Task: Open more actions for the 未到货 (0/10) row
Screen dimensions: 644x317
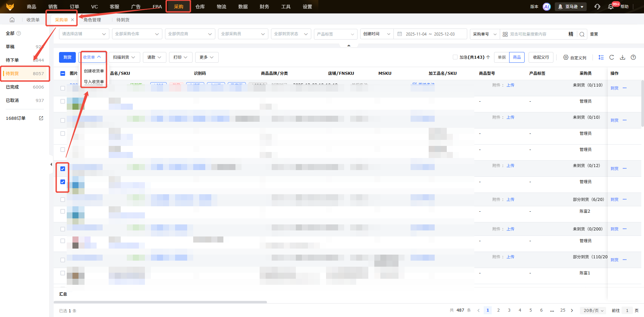Action: tap(625, 120)
